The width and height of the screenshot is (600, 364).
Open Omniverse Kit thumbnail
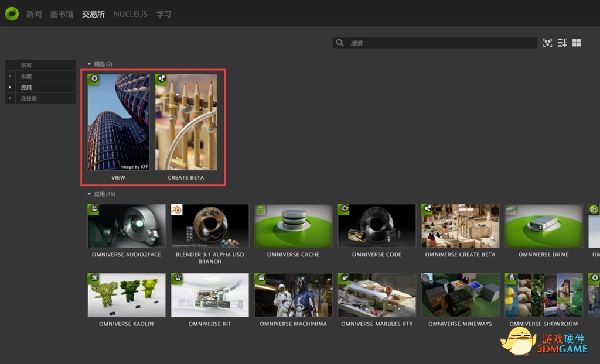click(x=210, y=295)
